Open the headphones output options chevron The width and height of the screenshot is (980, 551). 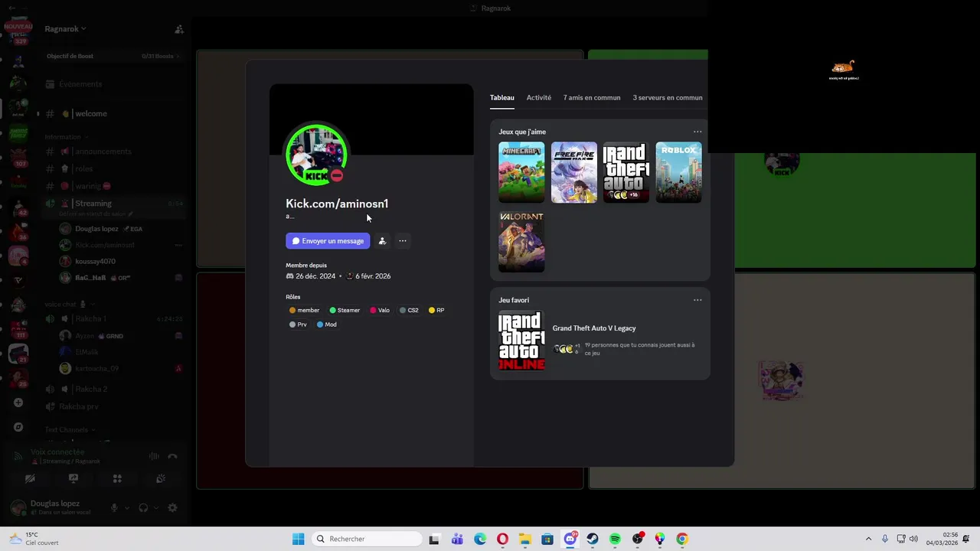tap(156, 507)
